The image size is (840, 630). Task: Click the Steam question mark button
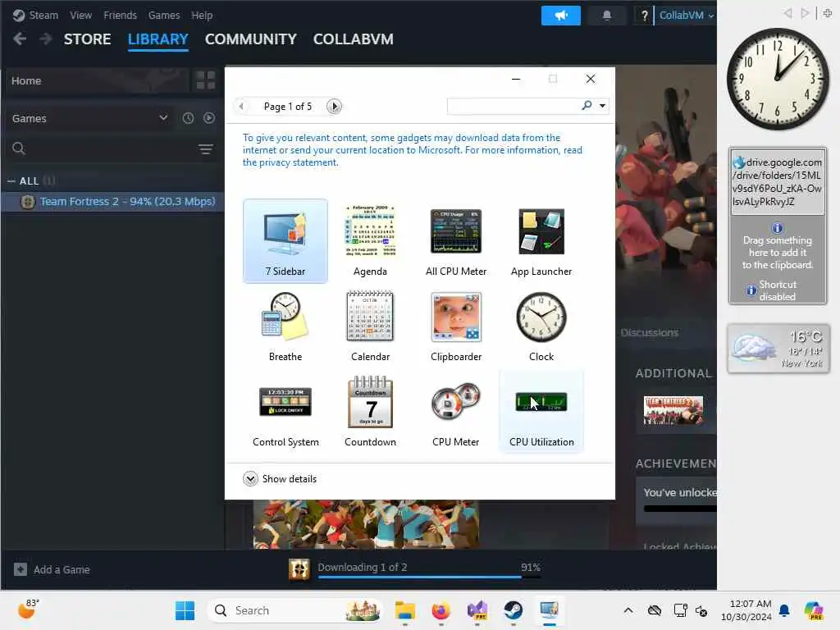click(x=645, y=16)
